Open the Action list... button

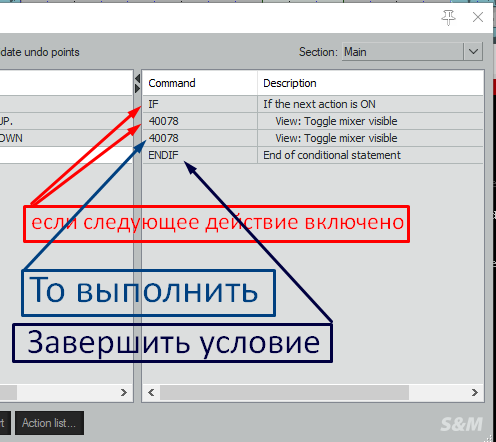pos(49,423)
